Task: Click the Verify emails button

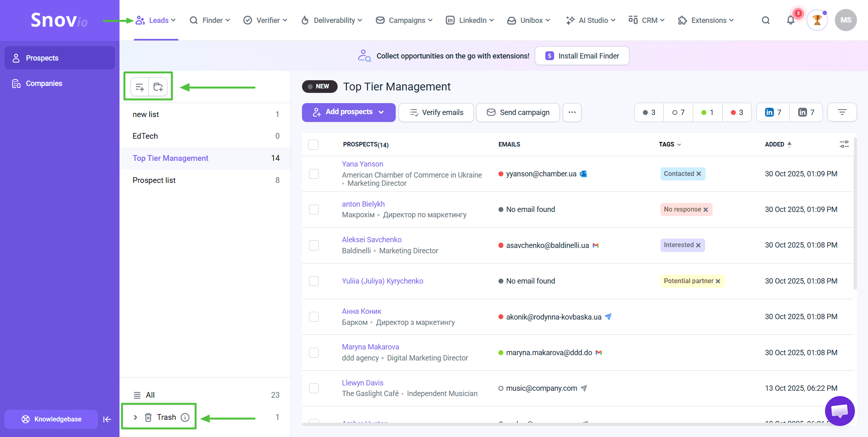Action: click(436, 113)
